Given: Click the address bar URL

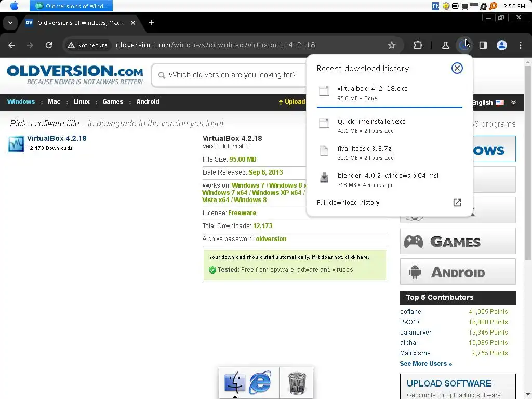Looking at the screenshot, I should click(x=216, y=45).
